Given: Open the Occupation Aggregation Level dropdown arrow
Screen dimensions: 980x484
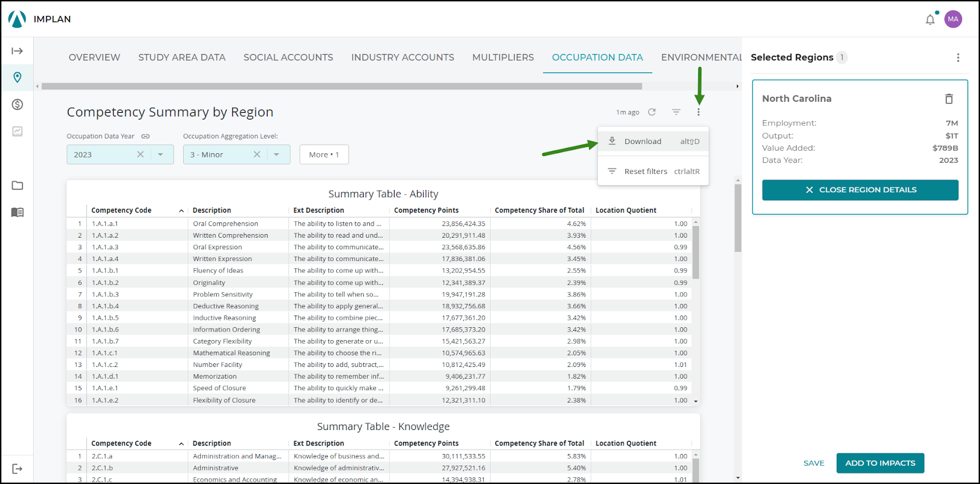Looking at the screenshot, I should pyautogui.click(x=277, y=154).
